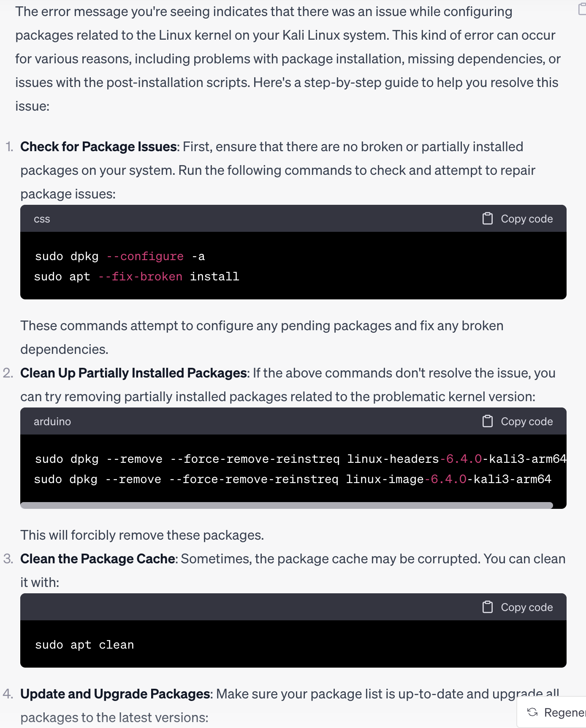Click the 'sudo dpkg --configure -a' command line
This screenshot has height=728, width=586.
[x=120, y=256]
